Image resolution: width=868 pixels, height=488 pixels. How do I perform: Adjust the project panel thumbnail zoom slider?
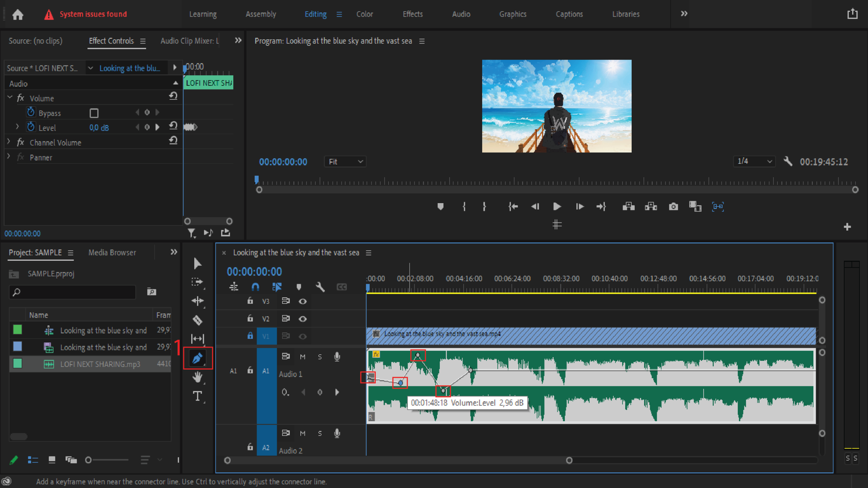pos(89,460)
